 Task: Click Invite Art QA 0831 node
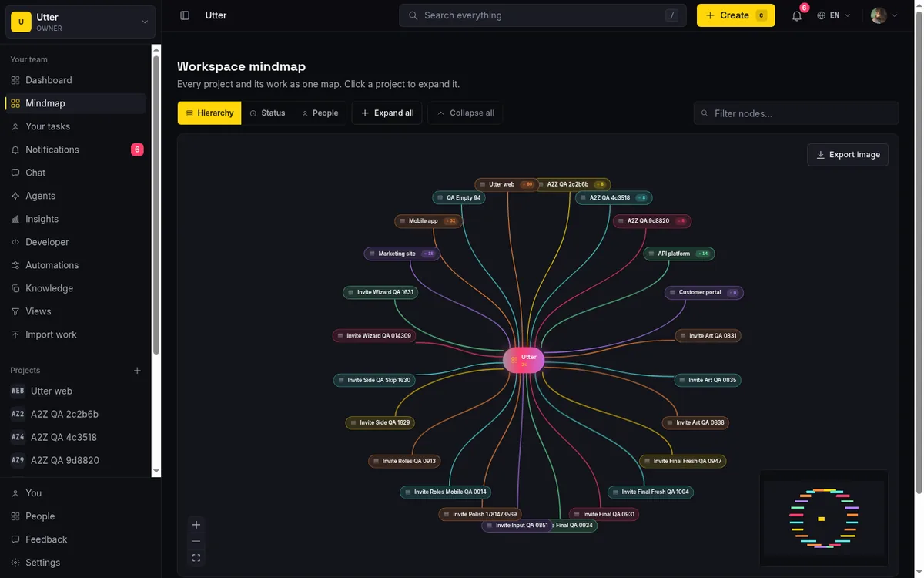coord(708,336)
